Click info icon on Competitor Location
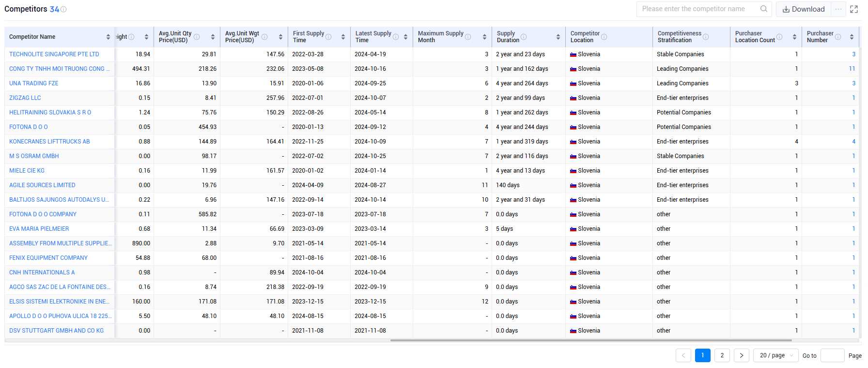The width and height of the screenshot is (868, 368). (x=604, y=37)
